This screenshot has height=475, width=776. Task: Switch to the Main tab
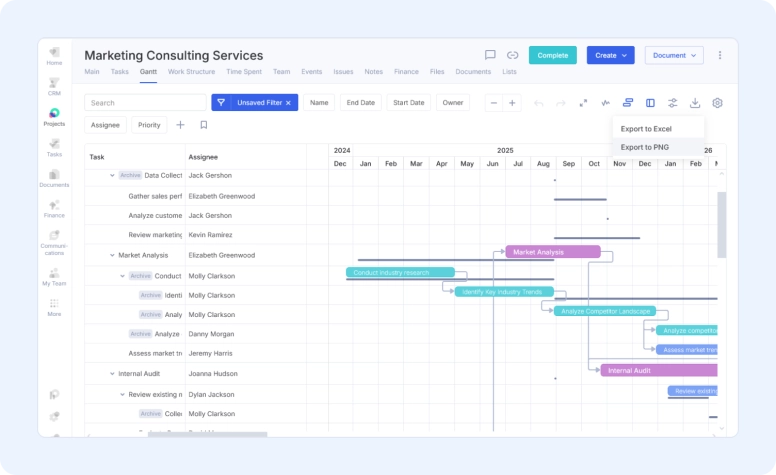click(92, 72)
